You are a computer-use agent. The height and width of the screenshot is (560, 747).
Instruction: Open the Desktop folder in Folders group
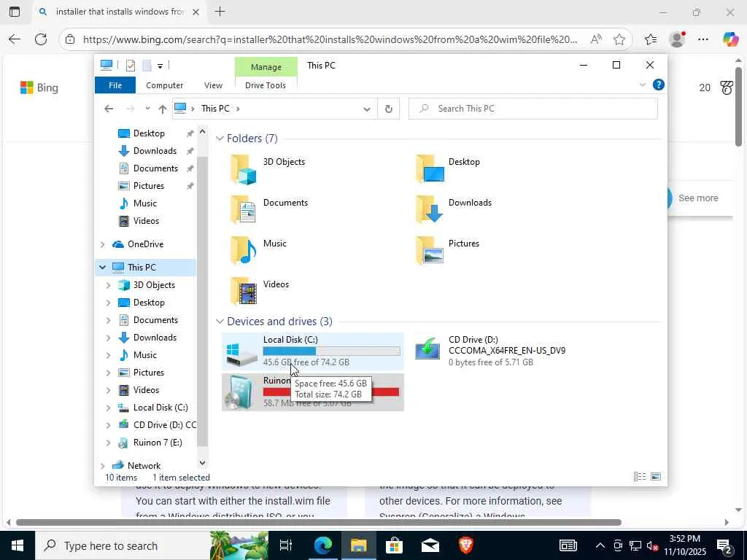429,169
